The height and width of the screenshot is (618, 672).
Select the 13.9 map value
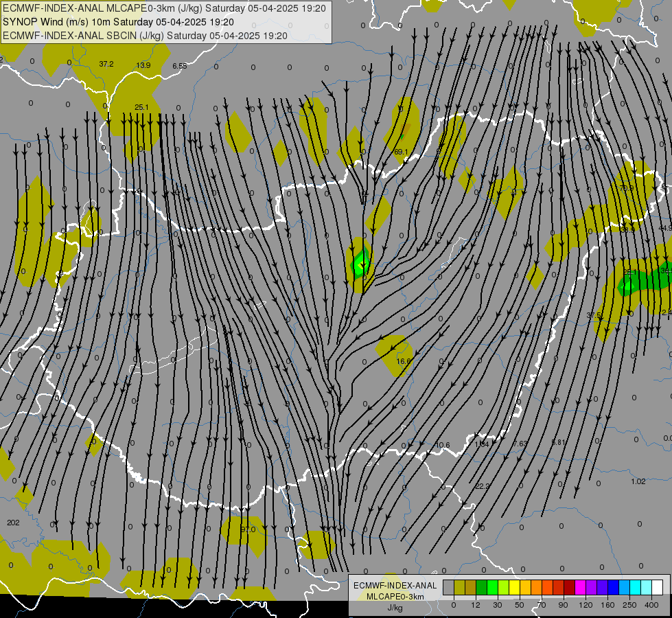143,65
